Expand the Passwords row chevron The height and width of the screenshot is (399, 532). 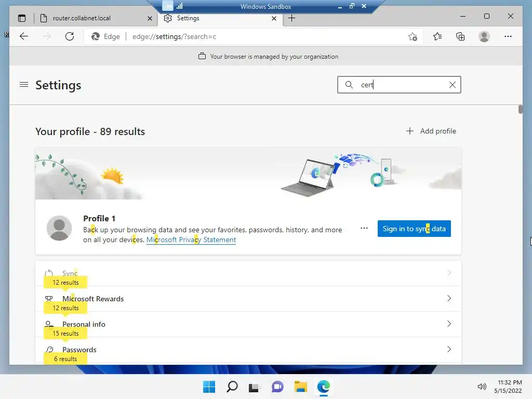[x=449, y=349]
